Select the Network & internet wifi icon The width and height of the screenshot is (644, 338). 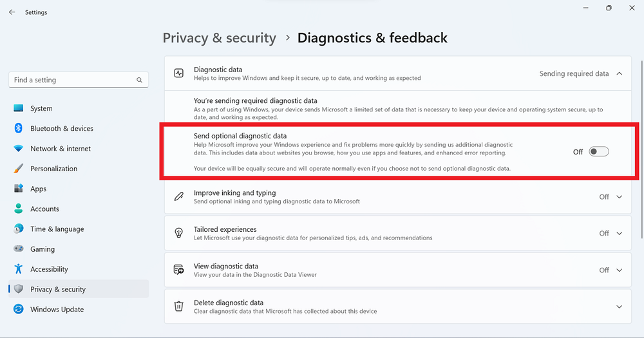pyautogui.click(x=19, y=148)
